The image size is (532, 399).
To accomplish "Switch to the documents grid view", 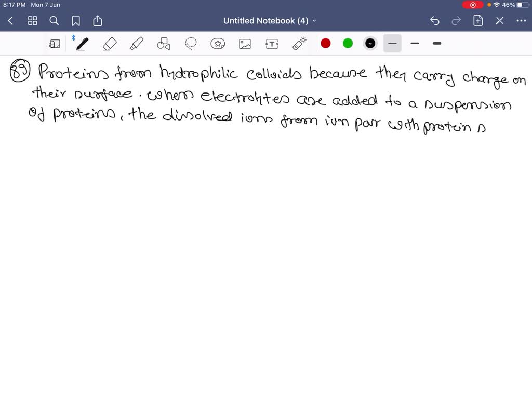I will coord(32,21).
